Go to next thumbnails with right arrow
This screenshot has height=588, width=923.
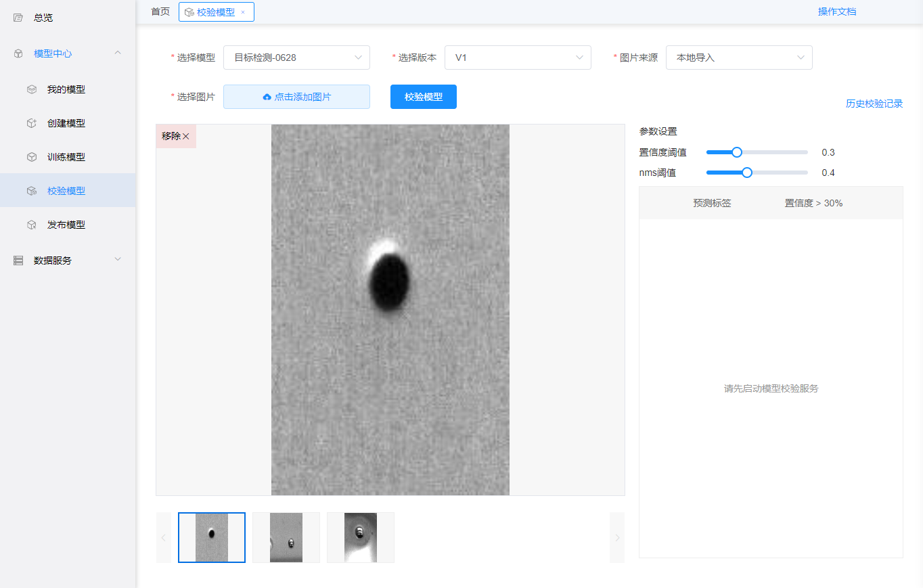[x=617, y=538]
